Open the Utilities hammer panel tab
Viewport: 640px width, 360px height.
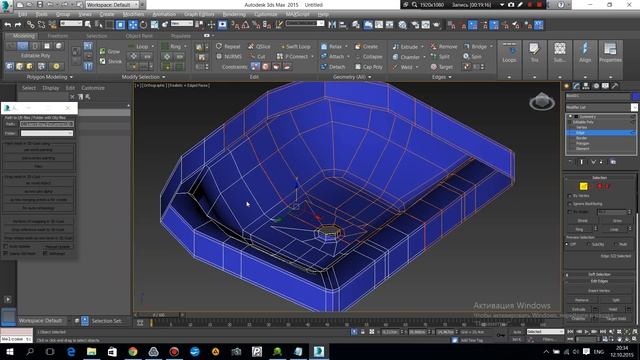coord(615,86)
